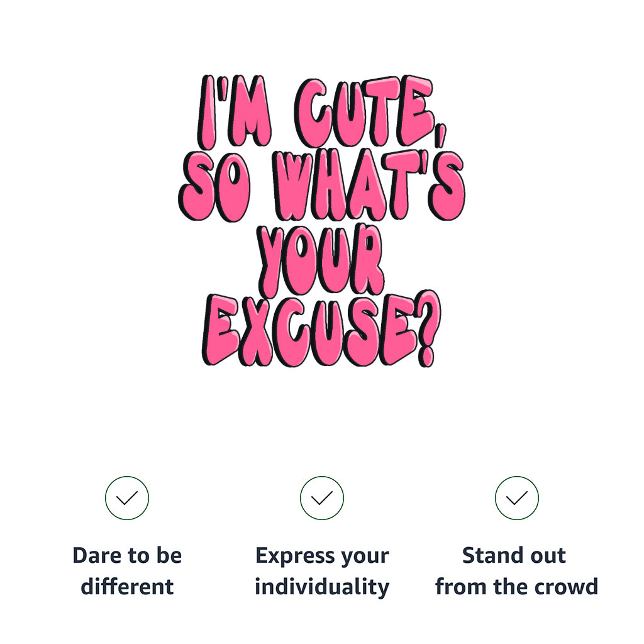Image resolution: width=644 pixels, height=644 pixels.
Task: Click the letter O in SO
Action: (x=233, y=187)
